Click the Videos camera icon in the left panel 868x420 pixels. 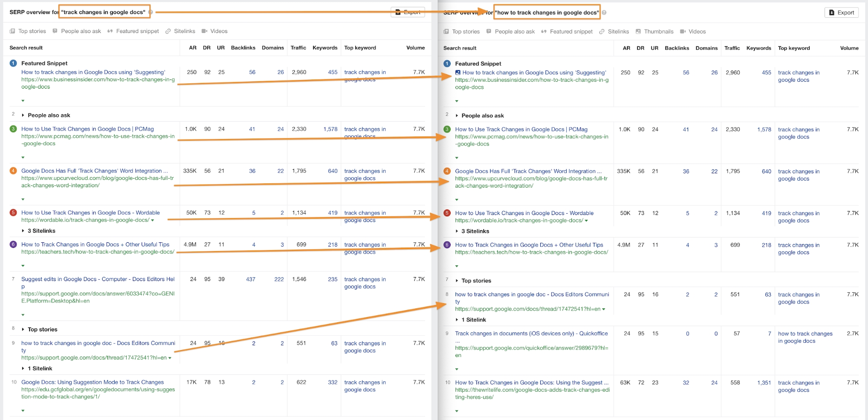coord(204,31)
